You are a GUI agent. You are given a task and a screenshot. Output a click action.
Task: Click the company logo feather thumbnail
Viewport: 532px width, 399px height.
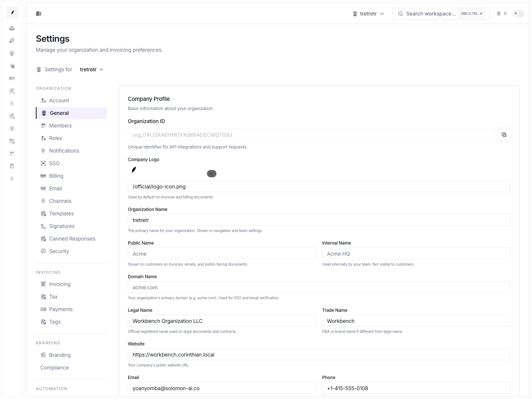(134, 170)
